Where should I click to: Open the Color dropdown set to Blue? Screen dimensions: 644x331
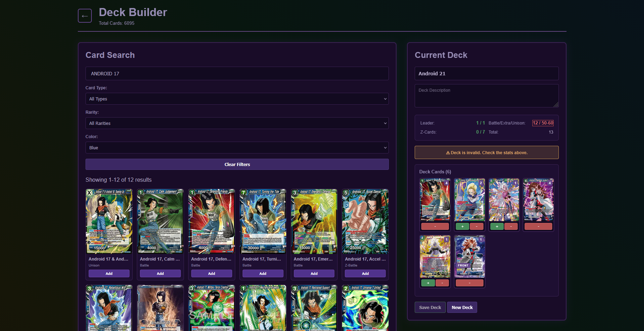click(237, 148)
